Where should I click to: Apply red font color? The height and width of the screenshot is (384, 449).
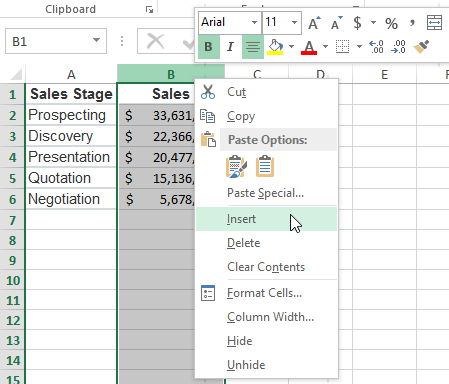coord(309,47)
